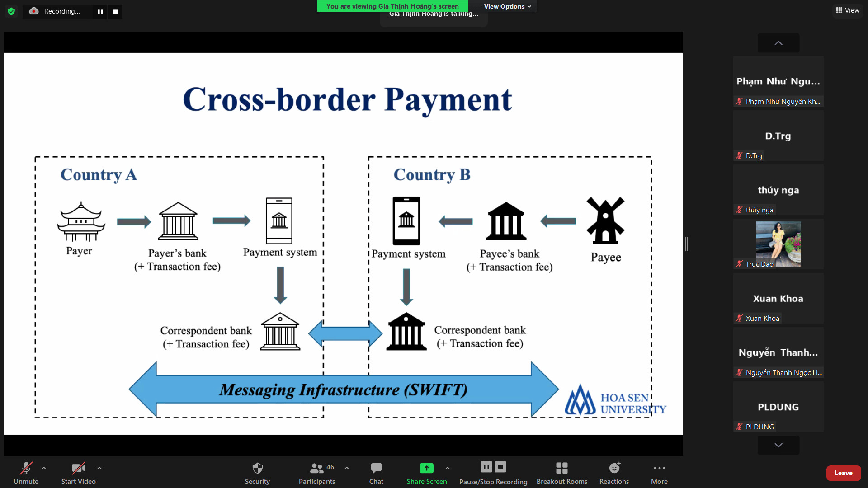Click Gia Thịnh Hoàng screen share label

click(392, 6)
